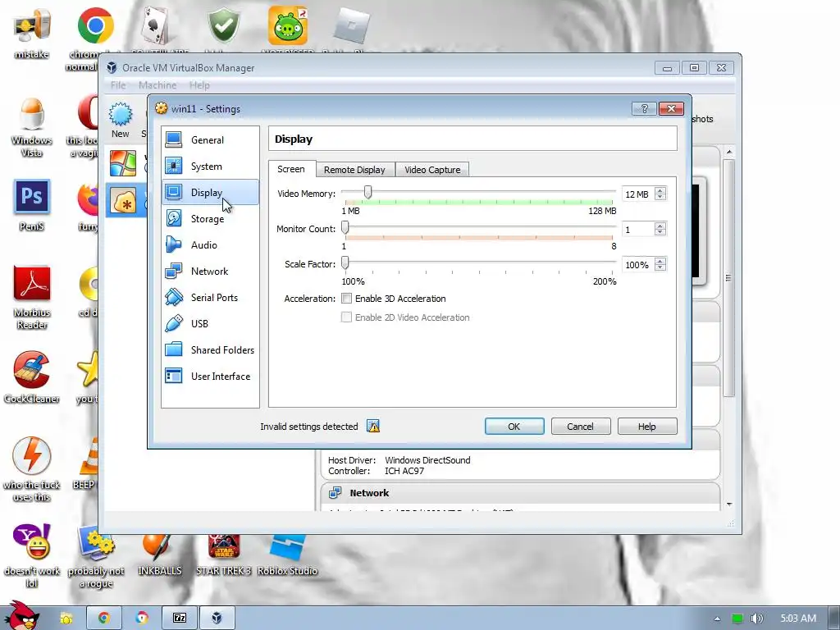Screen dimensions: 840x630
Task: Click the Angry Birds start button
Action: pos(22,616)
